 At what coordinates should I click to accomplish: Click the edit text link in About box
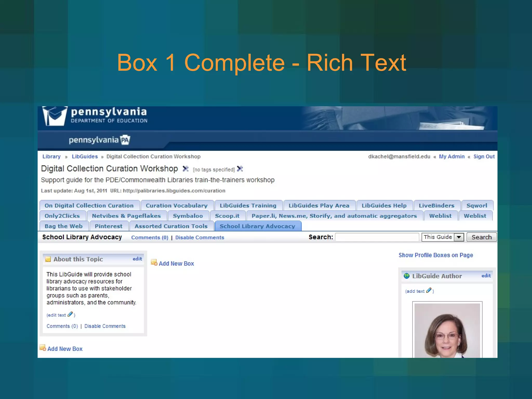[56, 315]
